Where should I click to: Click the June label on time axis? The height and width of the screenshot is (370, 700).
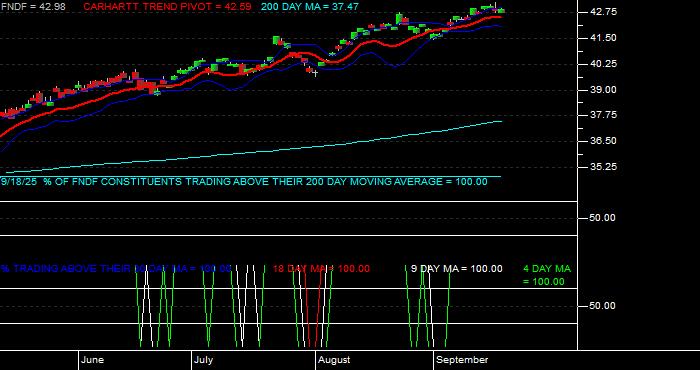(x=92, y=360)
